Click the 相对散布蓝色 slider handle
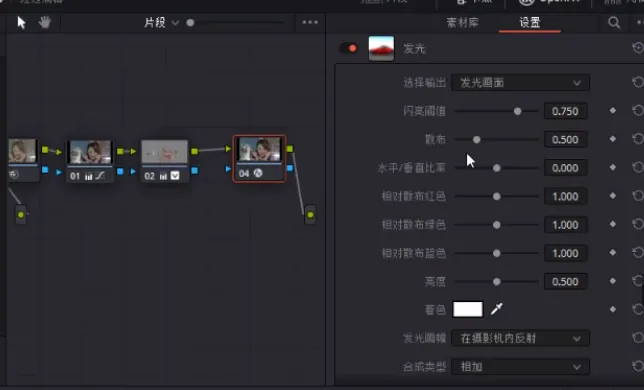The image size is (644, 390). (x=497, y=253)
